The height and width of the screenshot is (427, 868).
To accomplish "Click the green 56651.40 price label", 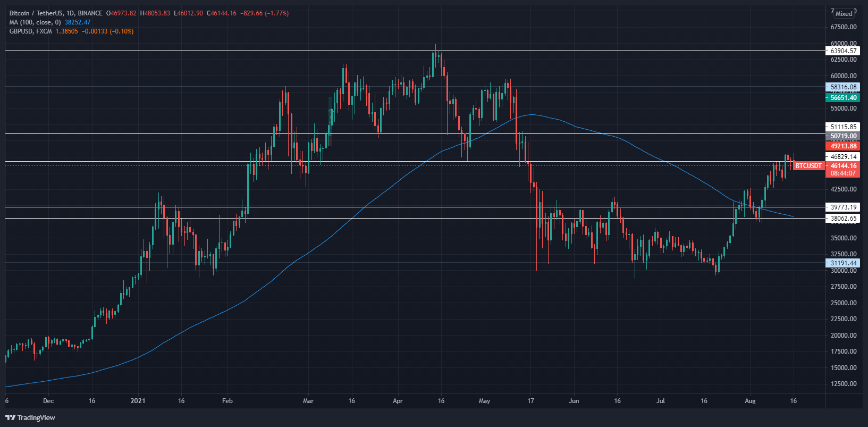I will (x=844, y=98).
